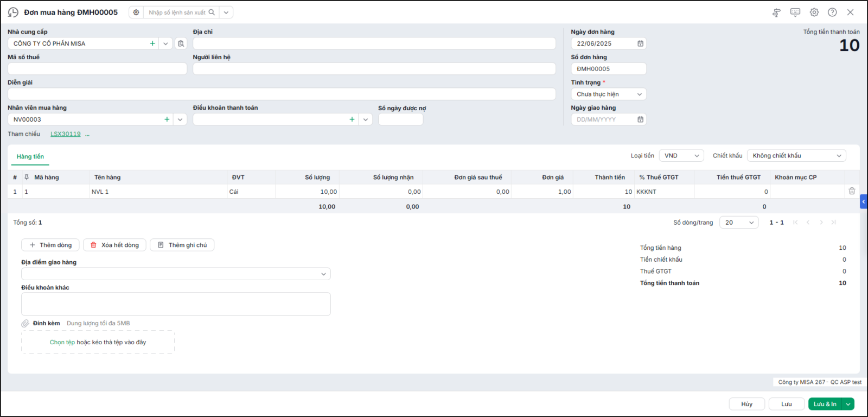Click the paperclip Đính kèm icon
The height and width of the screenshot is (417, 868).
(25, 324)
